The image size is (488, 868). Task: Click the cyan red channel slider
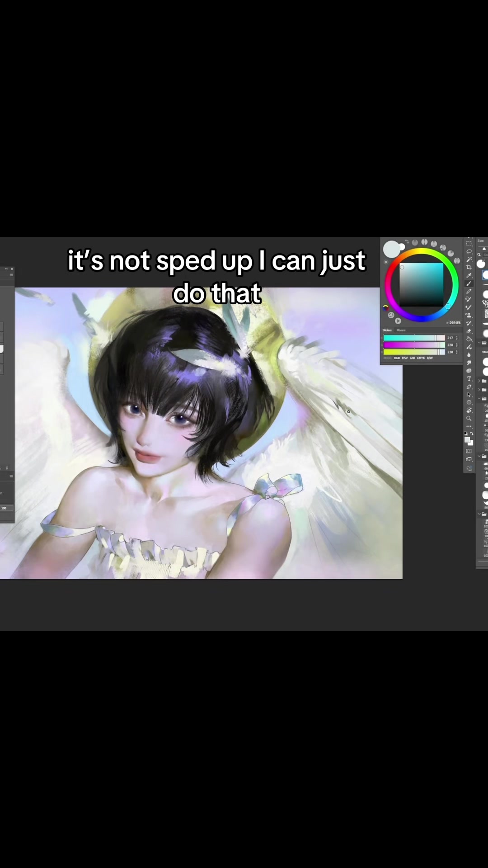click(414, 338)
